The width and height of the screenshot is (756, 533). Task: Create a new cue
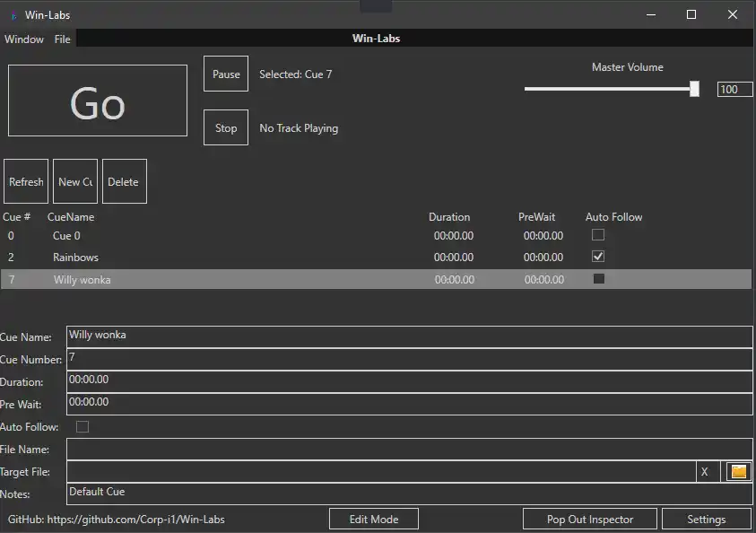75,182
